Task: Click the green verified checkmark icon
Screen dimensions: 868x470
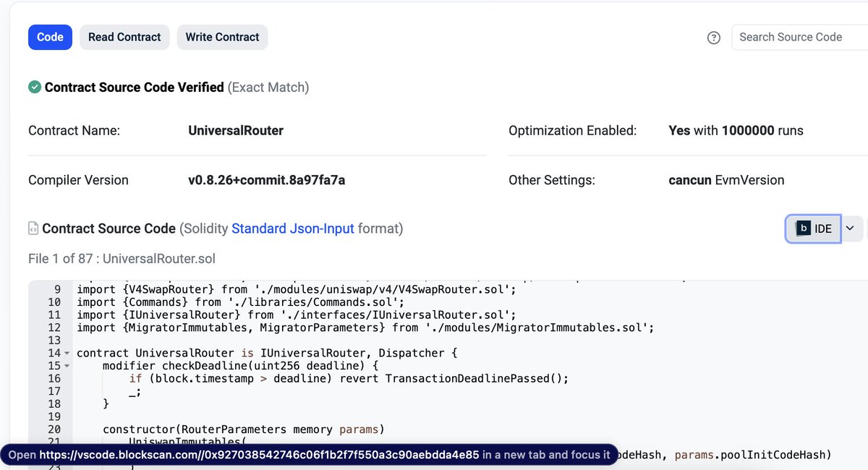Action: (x=35, y=87)
